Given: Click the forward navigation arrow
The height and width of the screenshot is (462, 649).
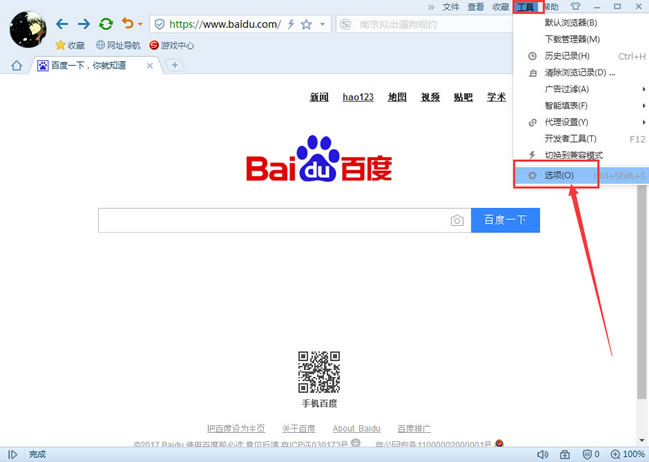Looking at the screenshot, I should [83, 23].
